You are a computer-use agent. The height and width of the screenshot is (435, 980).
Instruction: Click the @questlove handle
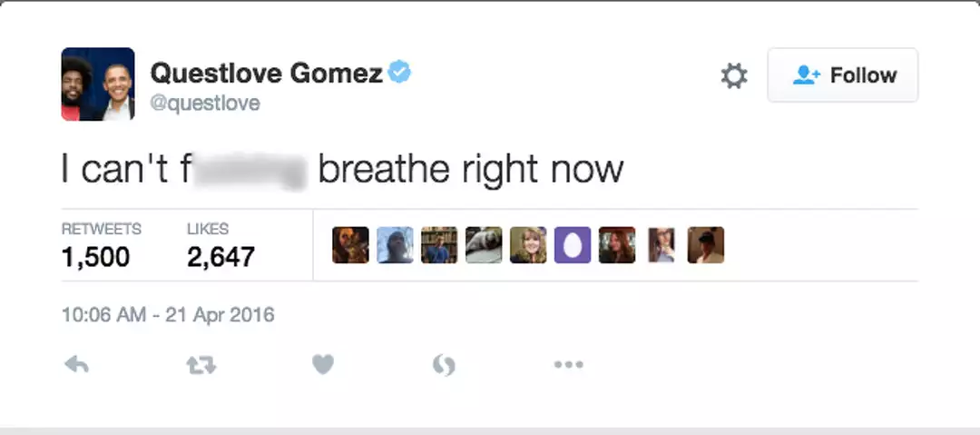pos(204,104)
